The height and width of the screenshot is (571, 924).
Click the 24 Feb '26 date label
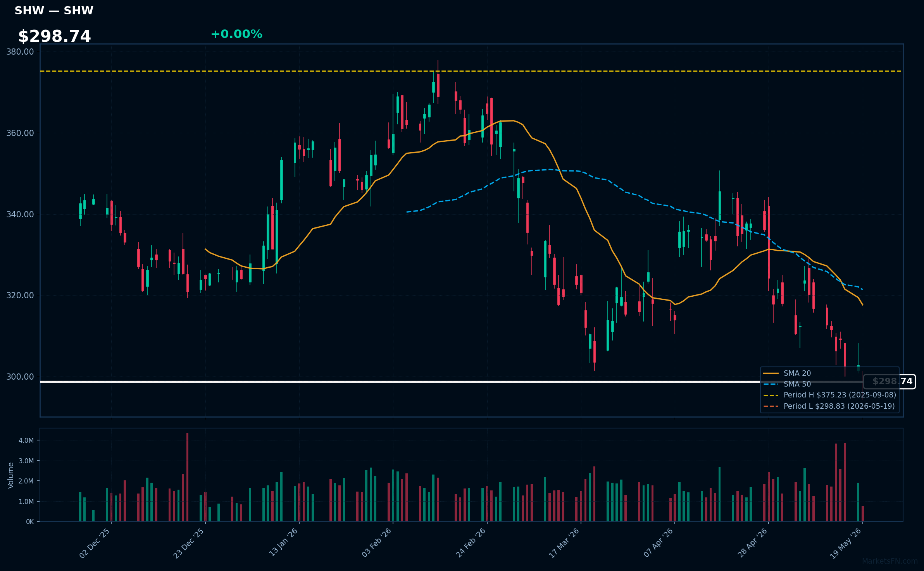coord(471,543)
